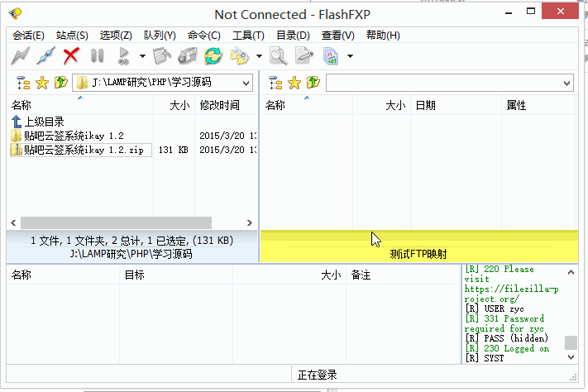
Task: Open the 会话(E) menu
Action: 28,36
